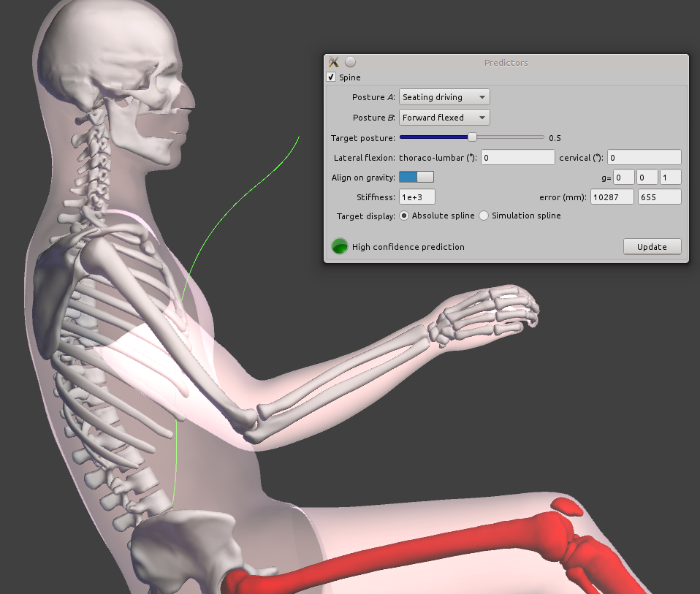This screenshot has height=594, width=700.
Task: Click the error field showing 10287
Action: pyautogui.click(x=612, y=197)
